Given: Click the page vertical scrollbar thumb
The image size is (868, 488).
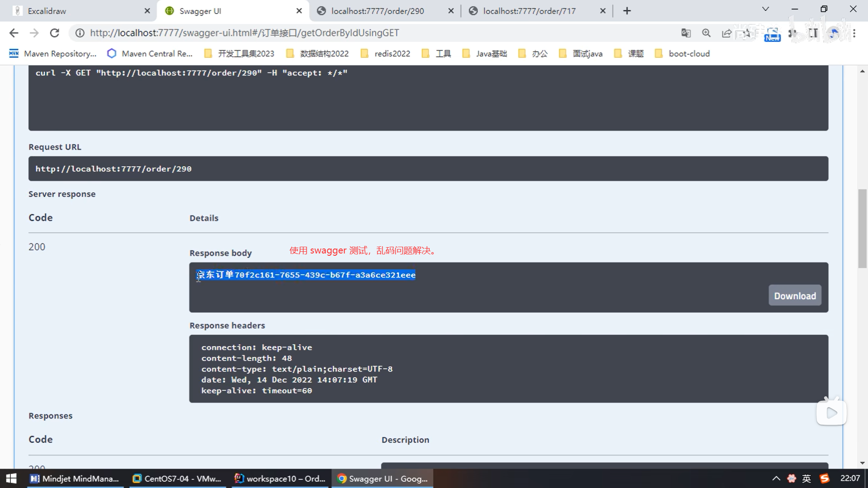Looking at the screenshot, I should tap(862, 228).
